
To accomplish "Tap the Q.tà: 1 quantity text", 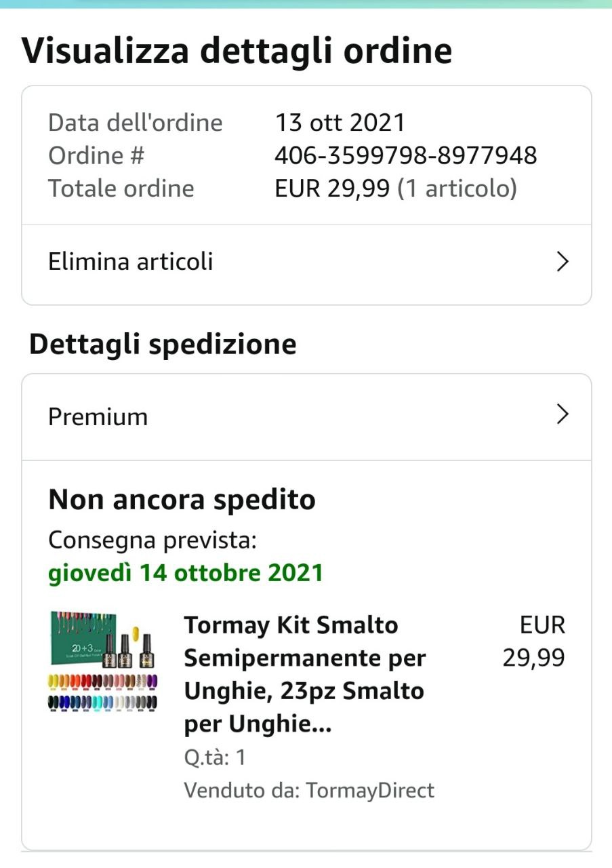I will click(x=215, y=757).
